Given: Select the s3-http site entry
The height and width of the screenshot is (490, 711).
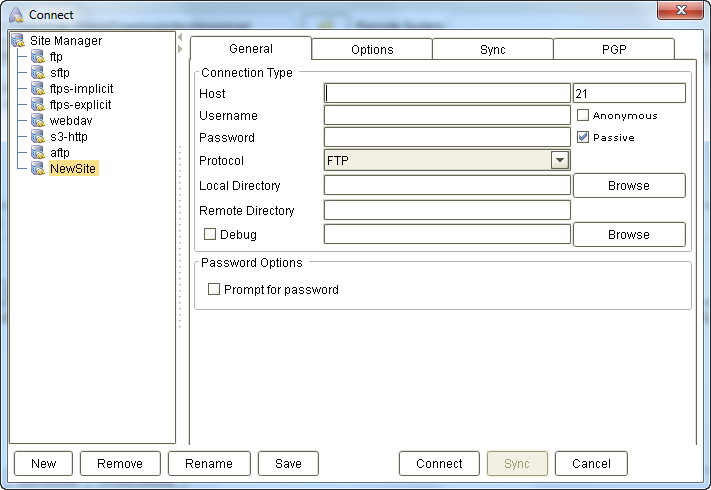Looking at the screenshot, I should 69,136.
